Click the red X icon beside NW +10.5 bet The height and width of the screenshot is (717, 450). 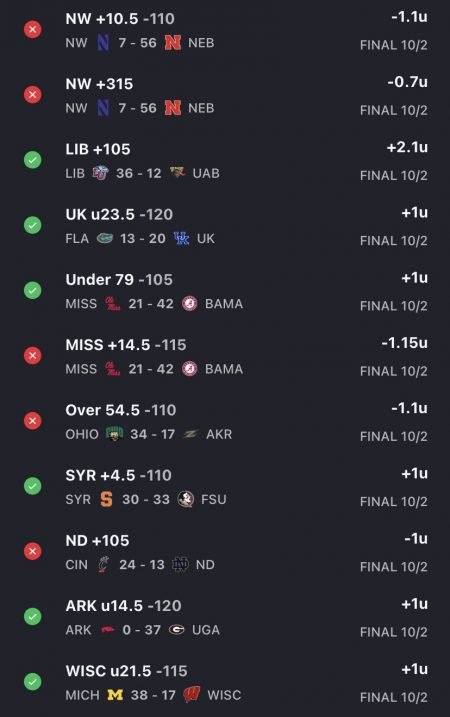coord(32,30)
